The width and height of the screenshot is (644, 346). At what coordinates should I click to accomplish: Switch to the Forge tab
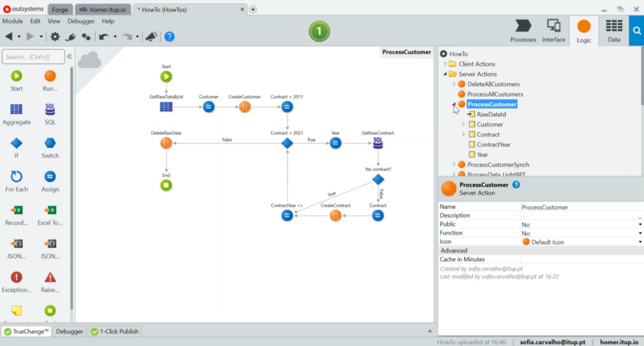[60, 10]
